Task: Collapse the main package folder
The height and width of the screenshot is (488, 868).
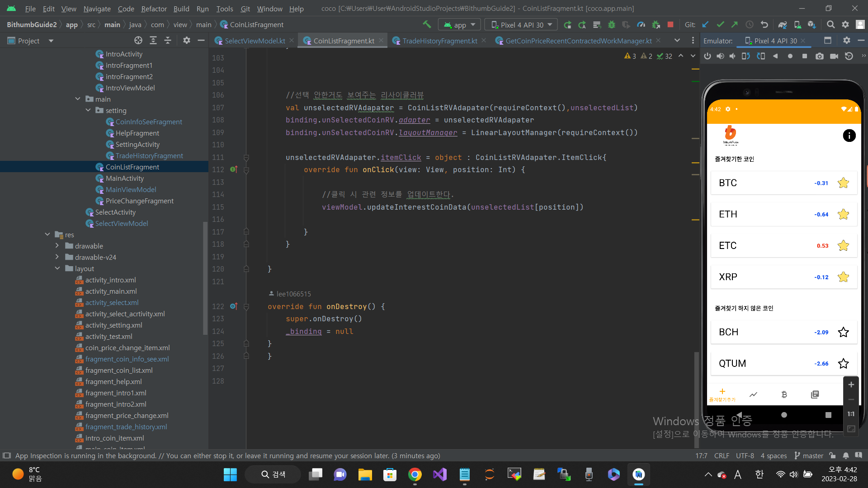Action: 78,99
